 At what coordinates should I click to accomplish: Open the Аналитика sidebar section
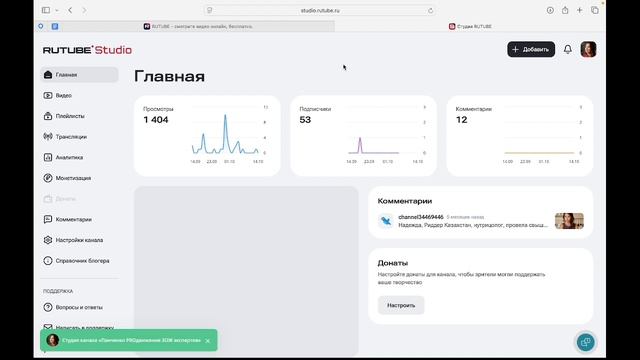point(79,157)
